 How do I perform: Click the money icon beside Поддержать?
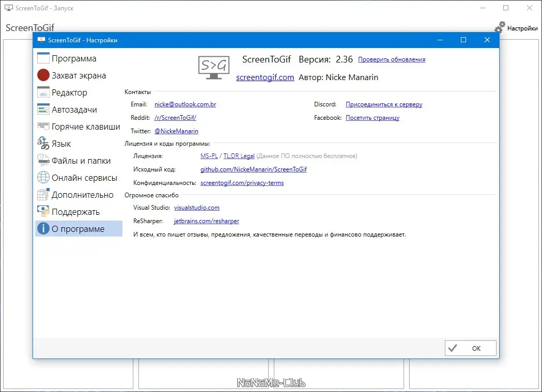(43, 211)
